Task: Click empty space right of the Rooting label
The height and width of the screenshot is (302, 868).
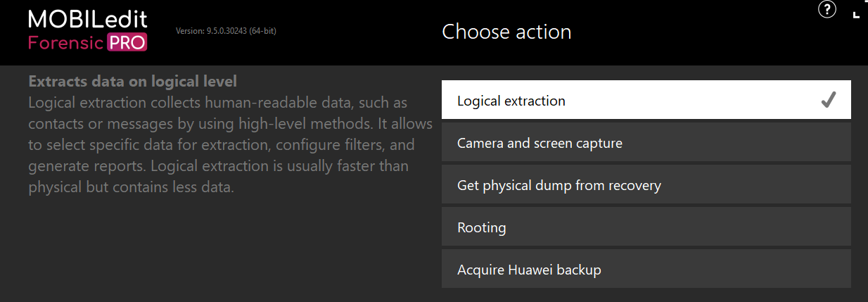Action: pos(675,227)
